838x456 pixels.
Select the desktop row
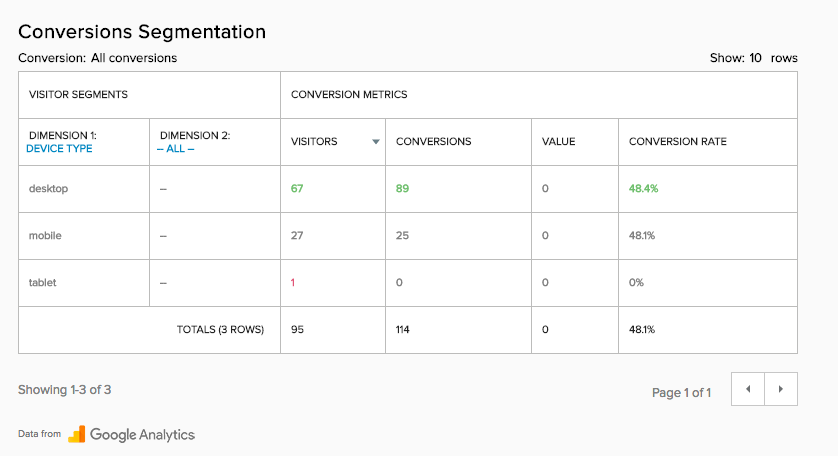click(408, 189)
